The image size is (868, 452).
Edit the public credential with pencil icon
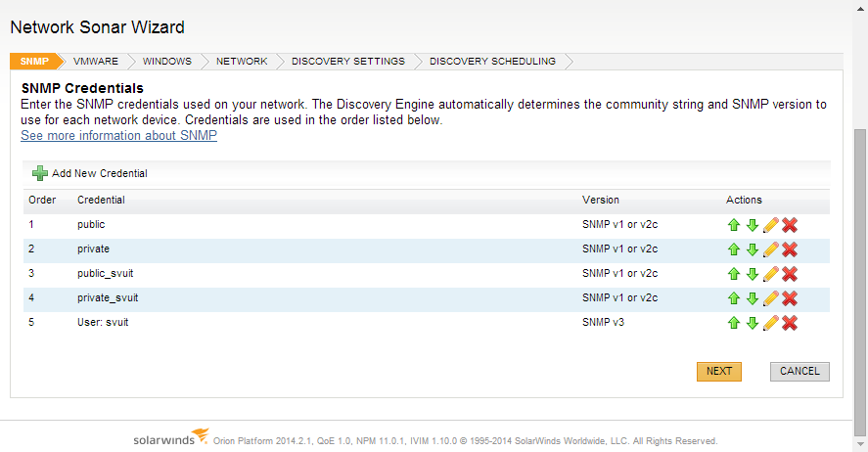[x=770, y=225]
